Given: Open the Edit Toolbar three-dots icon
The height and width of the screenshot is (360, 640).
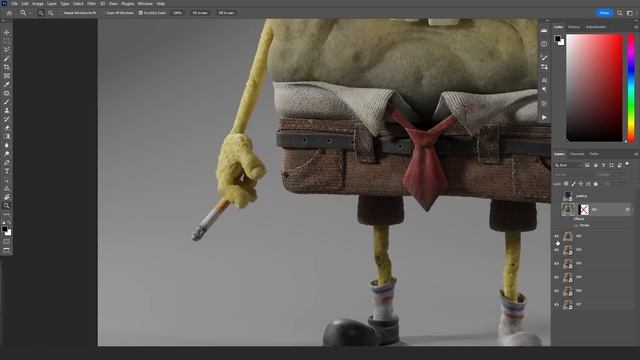Looking at the screenshot, I should coord(7,214).
